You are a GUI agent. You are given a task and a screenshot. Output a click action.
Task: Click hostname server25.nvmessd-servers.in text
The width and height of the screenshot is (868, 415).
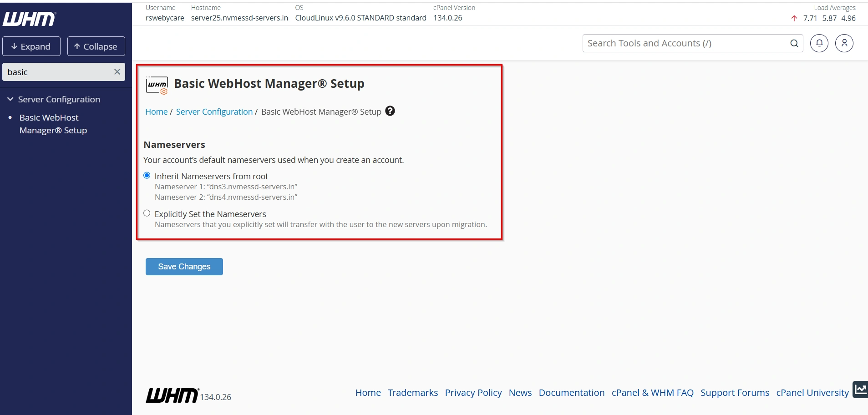point(239,18)
